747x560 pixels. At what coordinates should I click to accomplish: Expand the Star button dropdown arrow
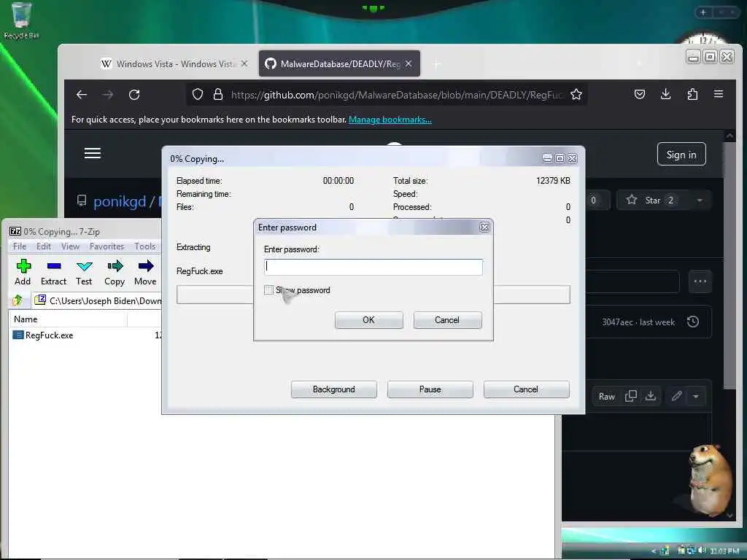[x=700, y=201]
